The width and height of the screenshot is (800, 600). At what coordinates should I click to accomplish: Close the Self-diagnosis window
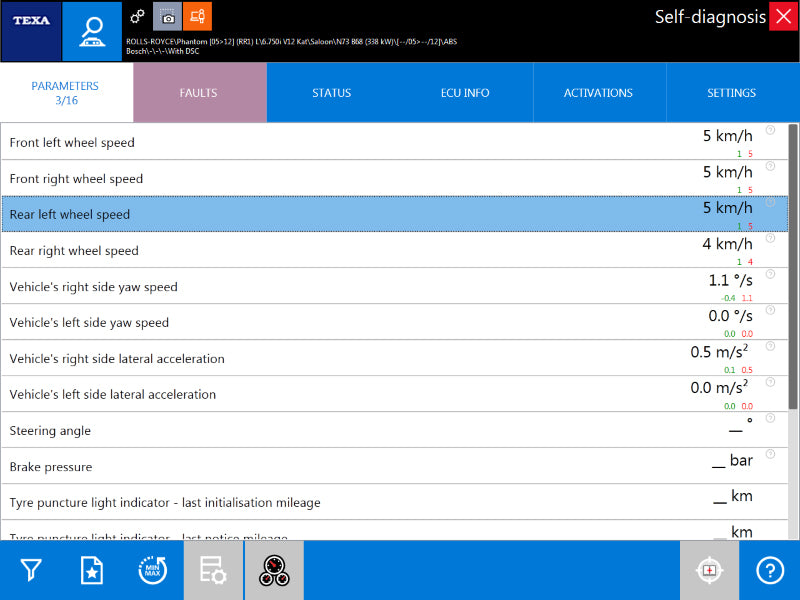[x=783, y=17]
